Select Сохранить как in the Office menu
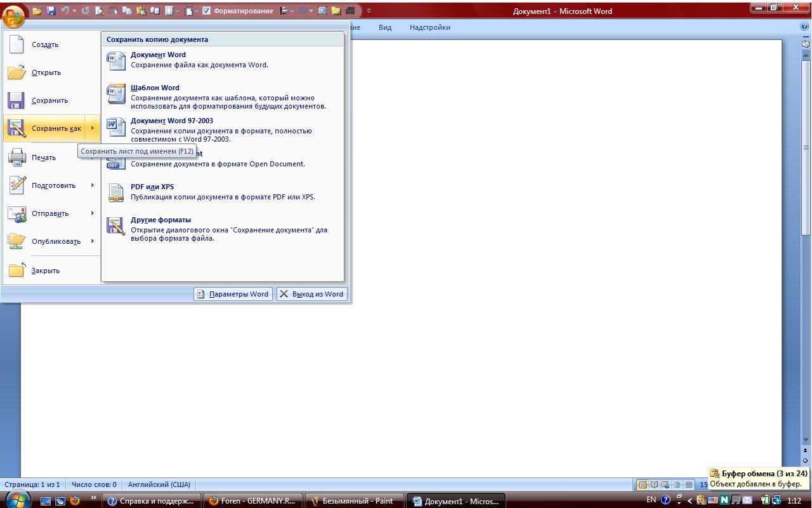 click(x=44, y=128)
